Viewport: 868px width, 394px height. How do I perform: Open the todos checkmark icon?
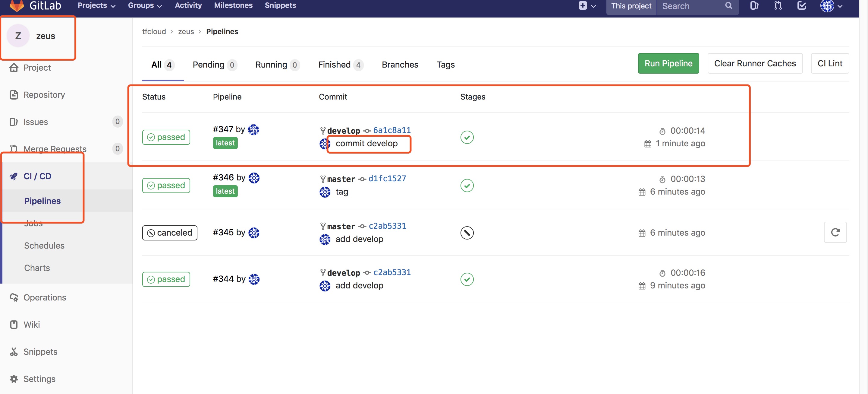(x=802, y=6)
